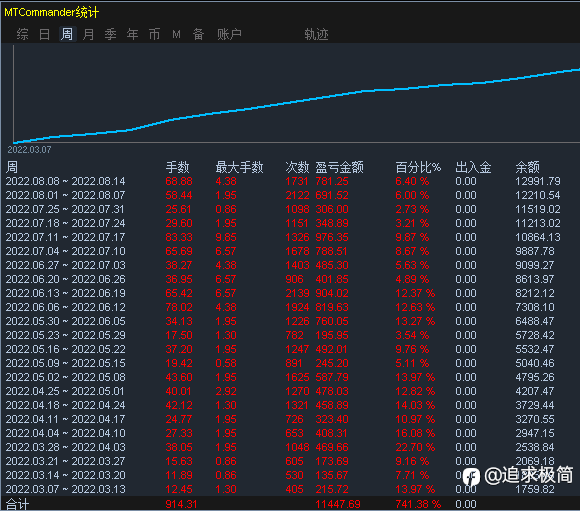Switch to the 综 summary tab
The width and height of the screenshot is (580, 511).
(x=22, y=34)
